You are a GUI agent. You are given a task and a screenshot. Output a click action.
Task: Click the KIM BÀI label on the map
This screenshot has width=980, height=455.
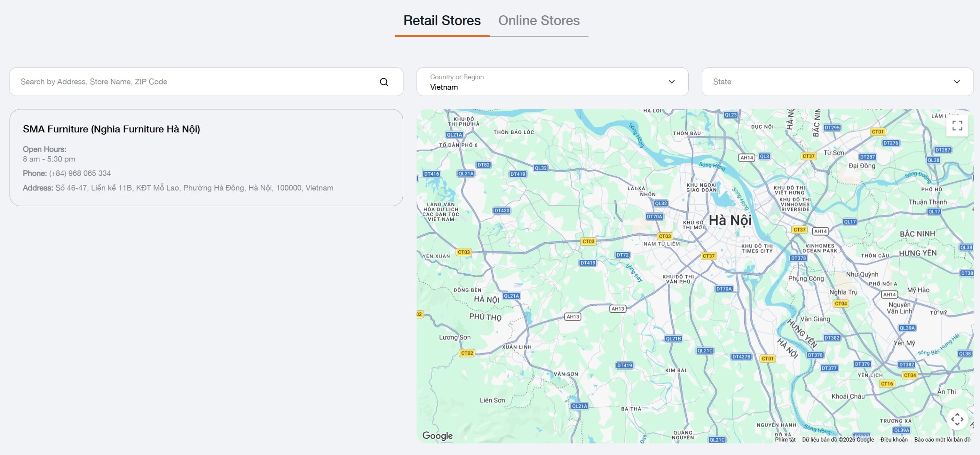coord(676,370)
